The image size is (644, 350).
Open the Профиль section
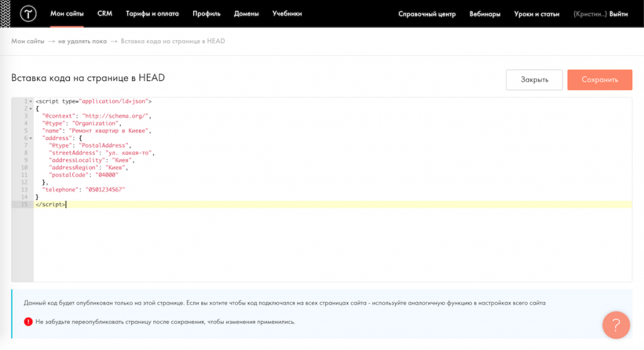coord(206,13)
